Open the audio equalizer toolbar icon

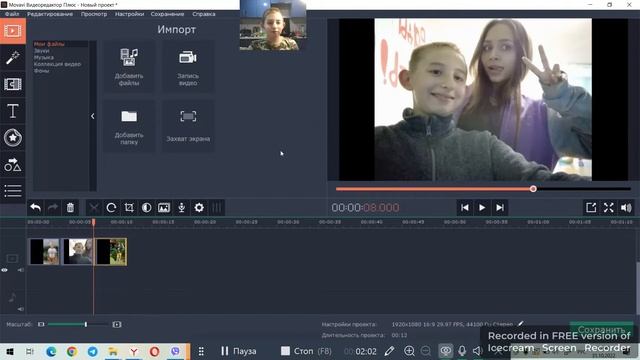(x=217, y=208)
